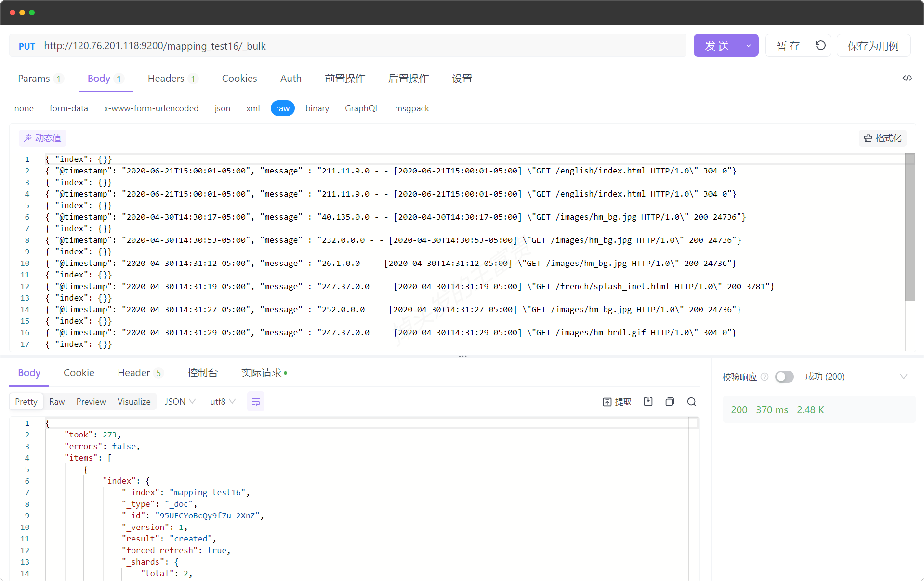Copy response using the copy icon

coord(670,402)
